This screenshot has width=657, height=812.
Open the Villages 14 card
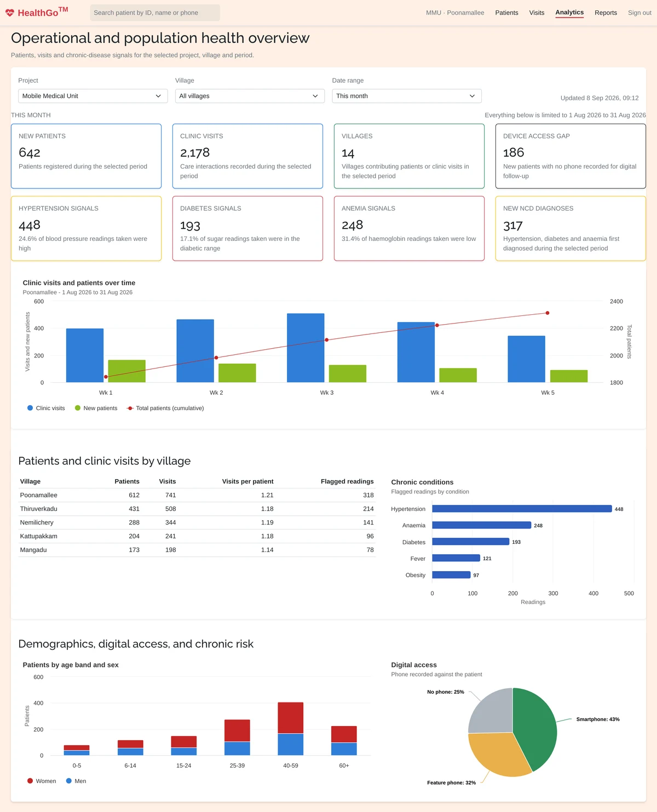(409, 156)
